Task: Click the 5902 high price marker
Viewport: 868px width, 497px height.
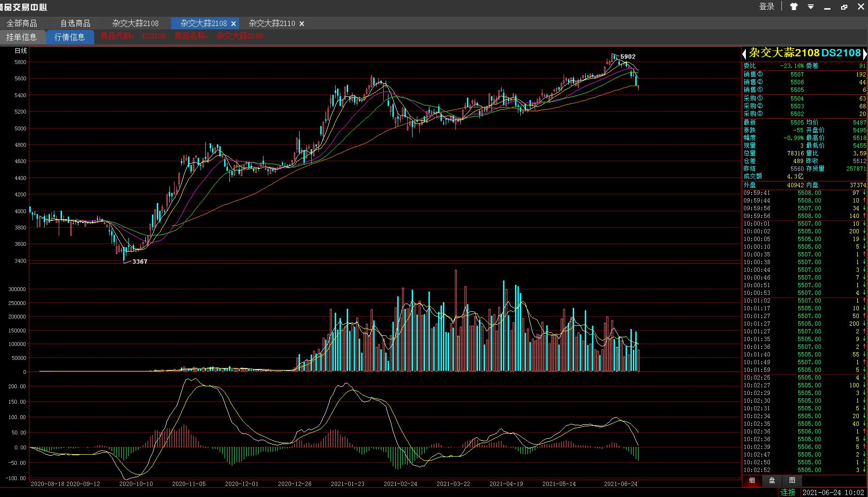Action: 628,56
